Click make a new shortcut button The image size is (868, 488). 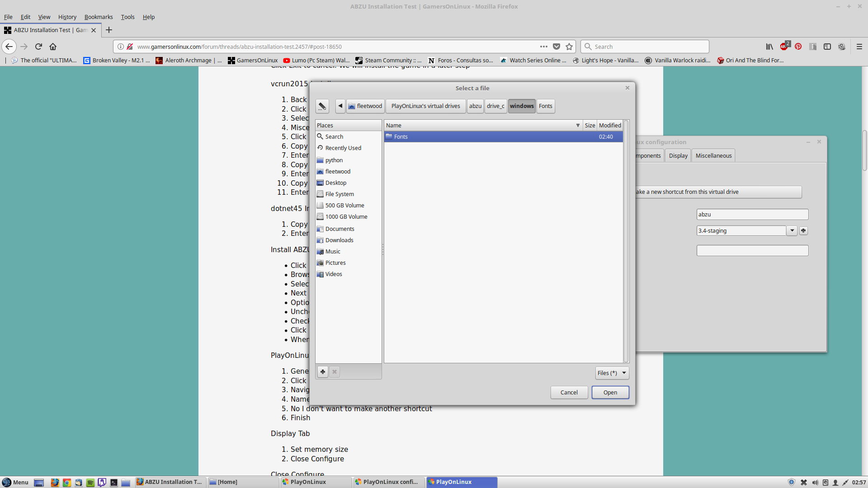coord(718,192)
